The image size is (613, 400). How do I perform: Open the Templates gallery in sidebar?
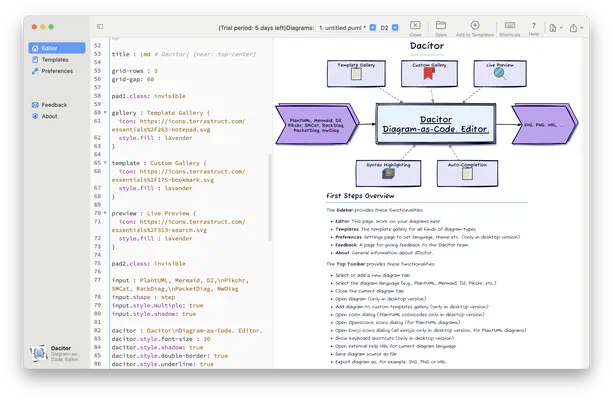pos(55,59)
